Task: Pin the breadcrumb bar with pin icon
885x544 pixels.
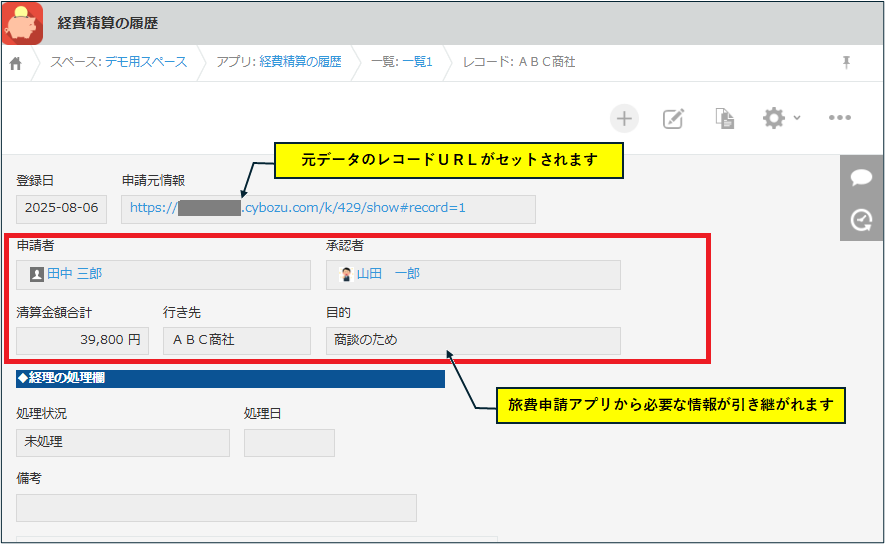Action: pyautogui.click(x=846, y=62)
